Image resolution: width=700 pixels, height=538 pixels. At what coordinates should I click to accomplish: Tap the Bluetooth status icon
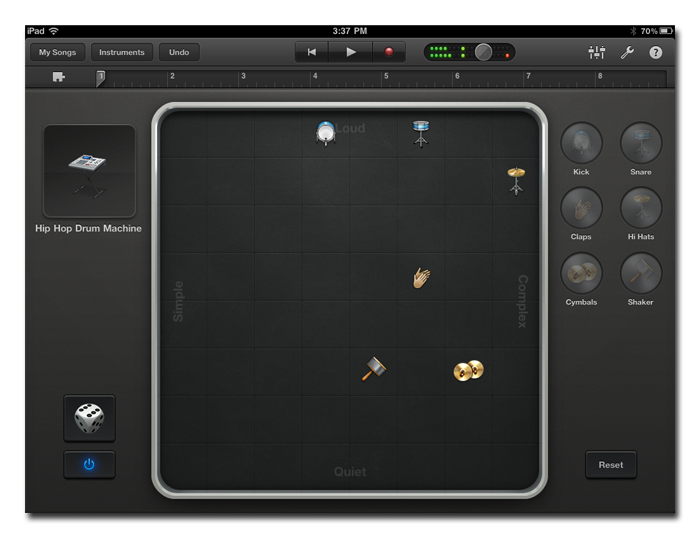pyautogui.click(x=633, y=31)
